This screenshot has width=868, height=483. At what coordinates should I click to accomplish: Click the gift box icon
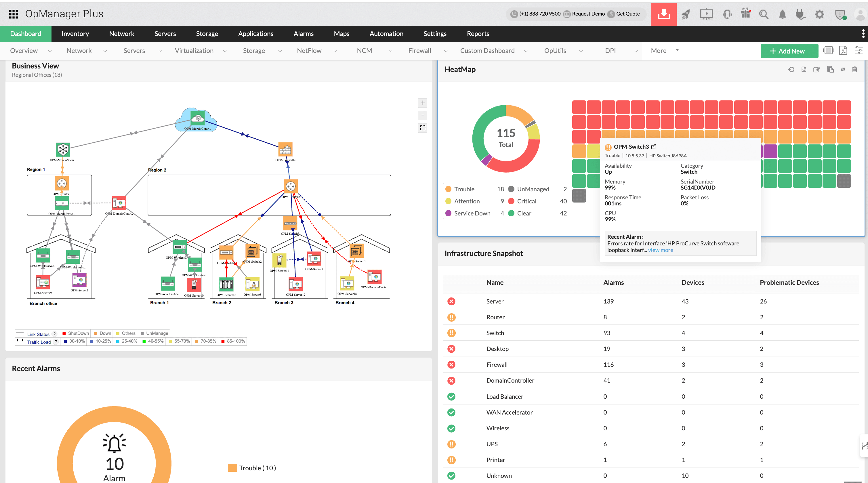[746, 14]
